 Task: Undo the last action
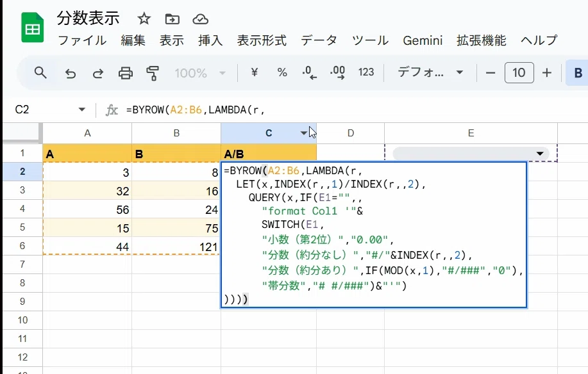pyautogui.click(x=70, y=73)
